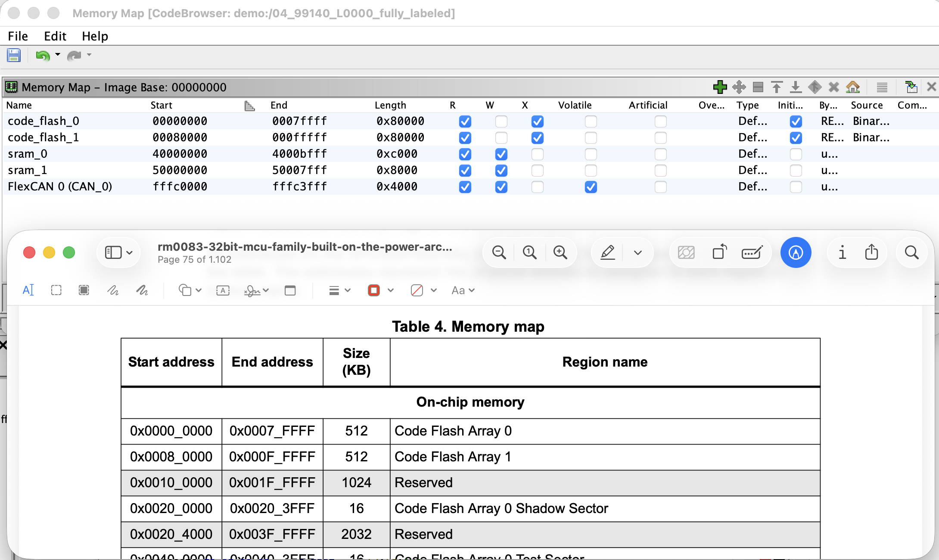Toggle the blue Markup toolbar button
This screenshot has width=939, height=560.
(x=796, y=252)
